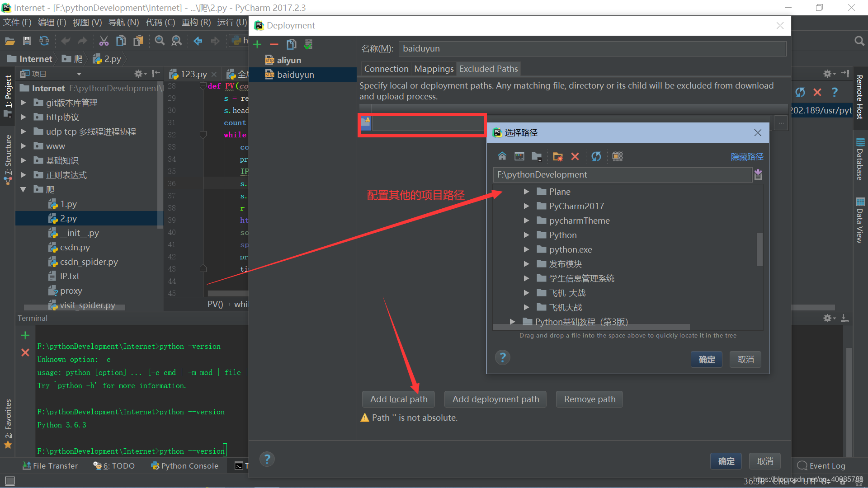Click the hidden paths toggle 隐藏路径 button
The image size is (868, 488).
[x=747, y=157]
